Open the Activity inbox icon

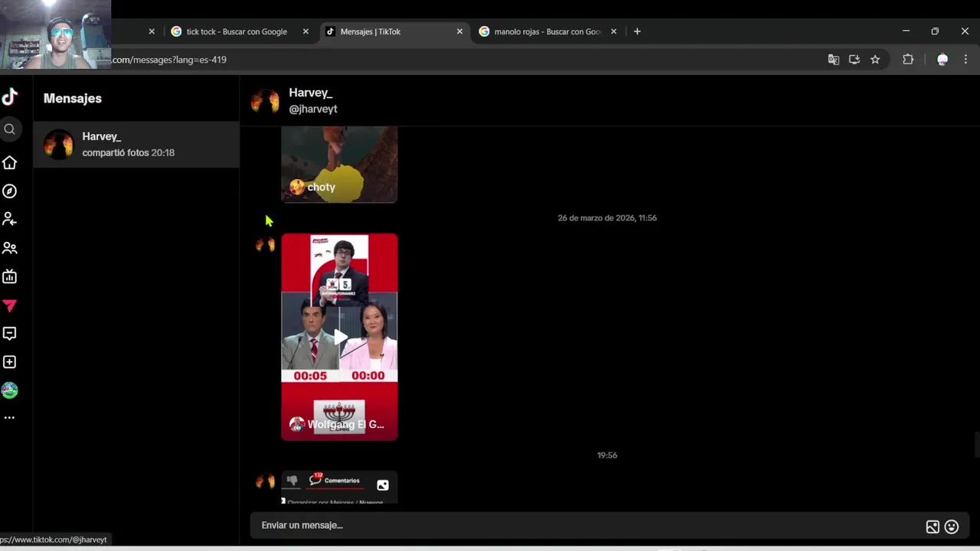(x=9, y=334)
